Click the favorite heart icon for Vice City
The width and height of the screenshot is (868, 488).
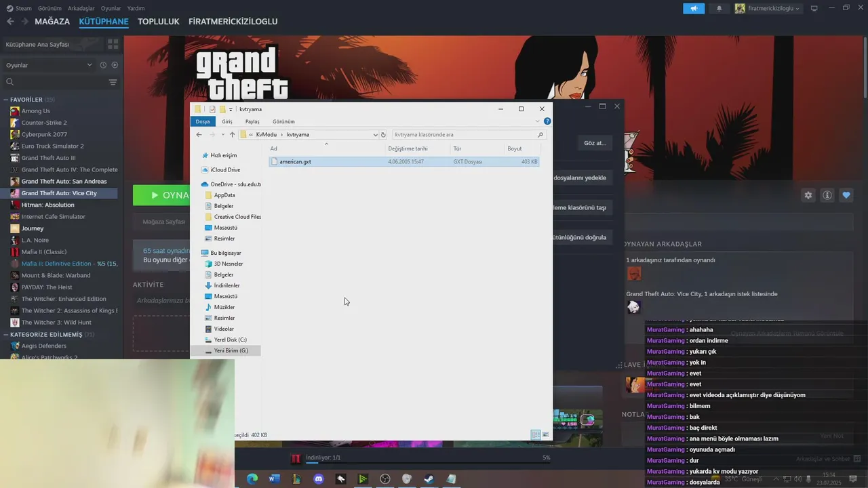click(846, 195)
